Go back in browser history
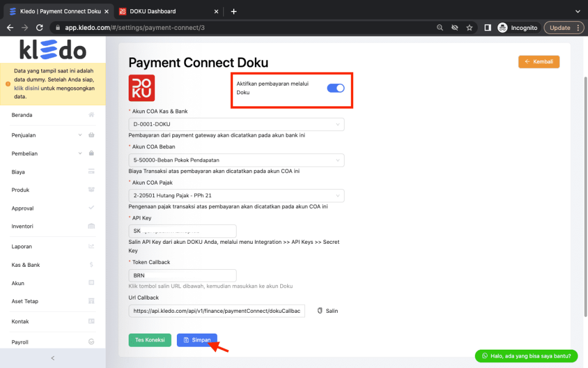The width and height of the screenshot is (588, 368). [x=10, y=28]
